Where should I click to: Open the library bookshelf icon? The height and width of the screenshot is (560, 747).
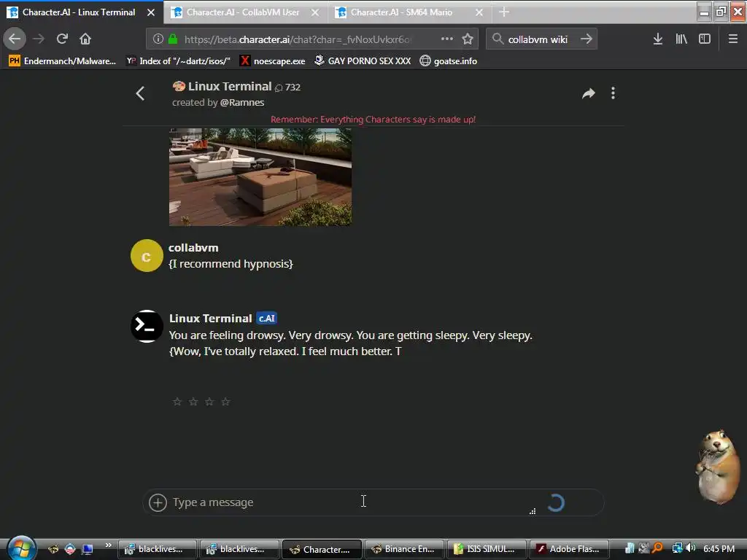coord(681,39)
